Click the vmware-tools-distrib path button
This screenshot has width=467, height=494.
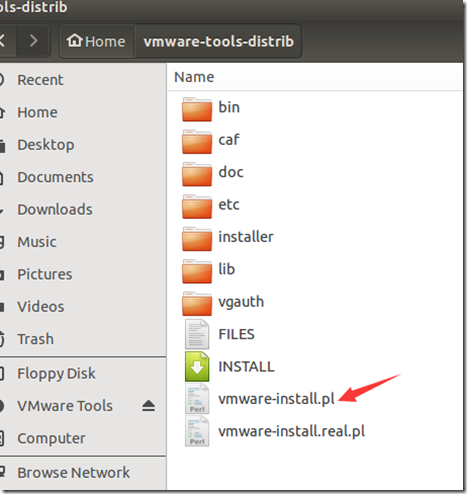(x=219, y=41)
